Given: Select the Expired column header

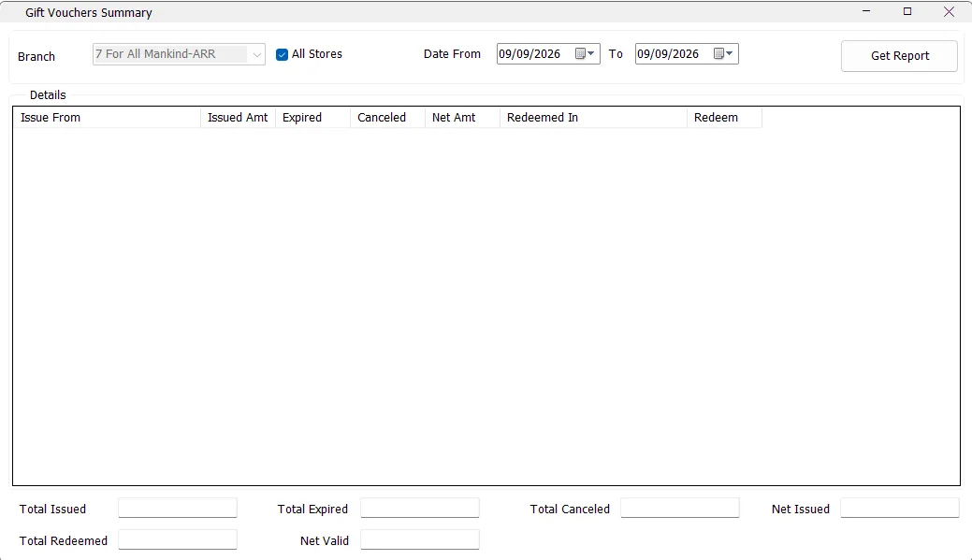Looking at the screenshot, I should (x=313, y=118).
